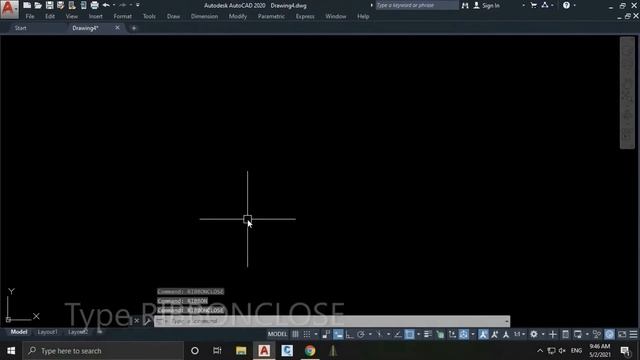Screen dimensions: 640x360
Task: Toggle the highlighted annotation visibility icon
Action: point(483,334)
